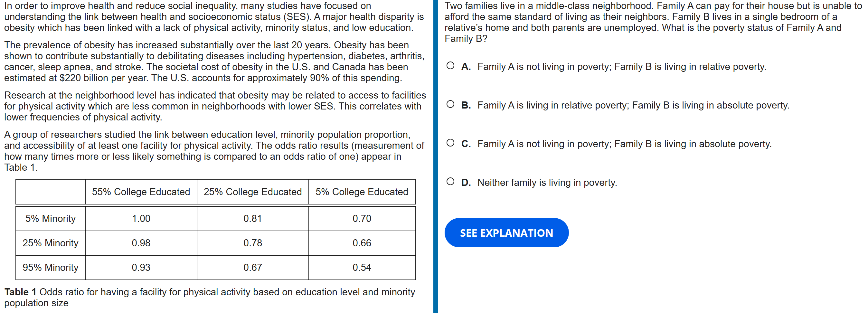
Task: Click the "55% College Educated" column header
Action: pos(141,192)
